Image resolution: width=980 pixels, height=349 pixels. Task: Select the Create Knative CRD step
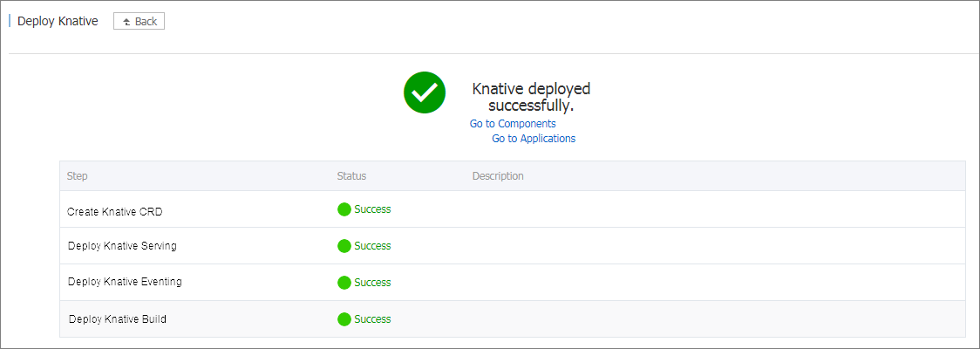114,211
